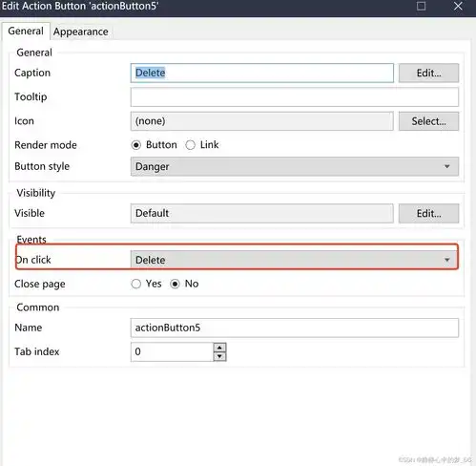Click Edit button next to Visible
Screen dimensions: 476x466
(428, 213)
